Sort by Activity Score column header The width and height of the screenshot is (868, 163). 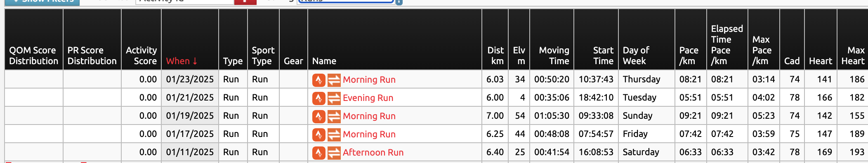click(x=141, y=55)
